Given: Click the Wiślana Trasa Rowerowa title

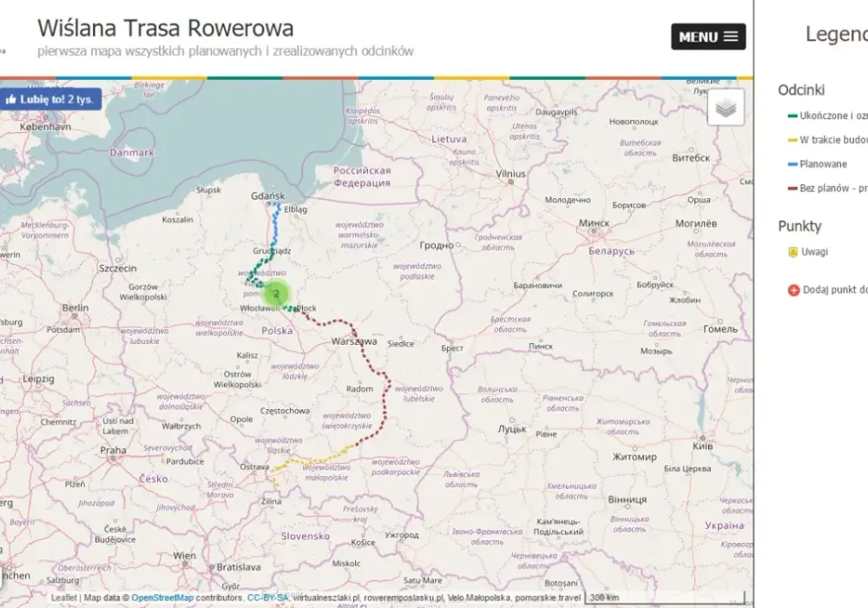Looking at the screenshot, I should click(166, 28).
